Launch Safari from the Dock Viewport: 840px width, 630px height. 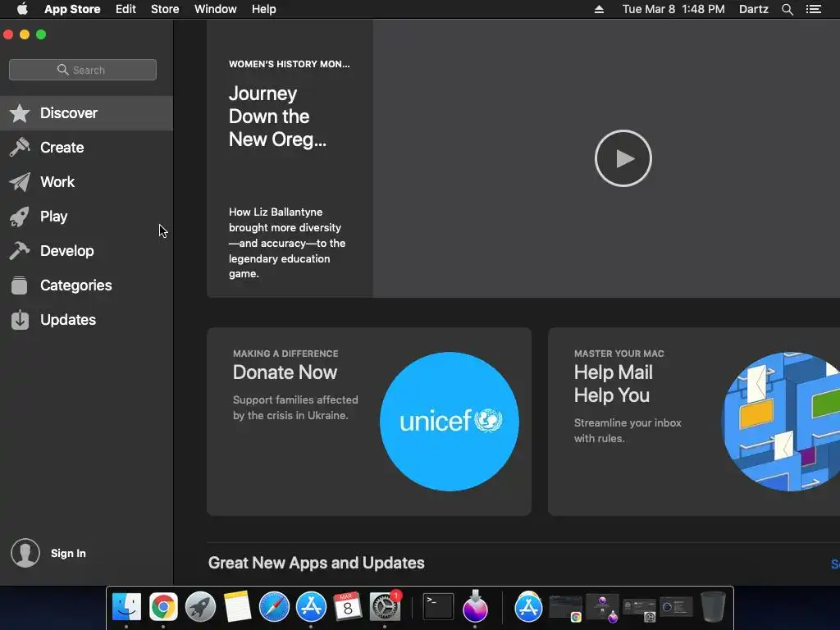(x=274, y=607)
